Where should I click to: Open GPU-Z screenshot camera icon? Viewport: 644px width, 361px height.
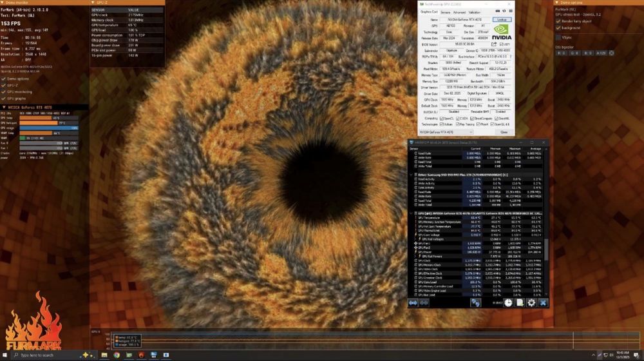498,11
